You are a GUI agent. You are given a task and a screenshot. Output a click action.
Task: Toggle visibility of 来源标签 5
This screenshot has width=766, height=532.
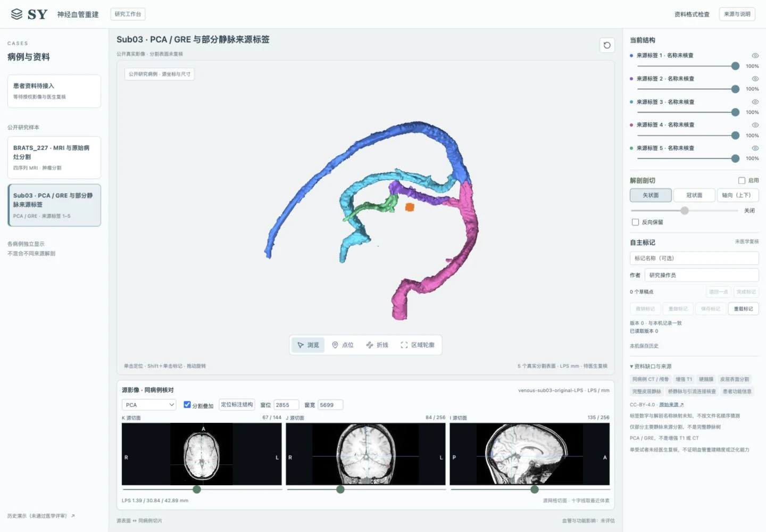coord(755,148)
